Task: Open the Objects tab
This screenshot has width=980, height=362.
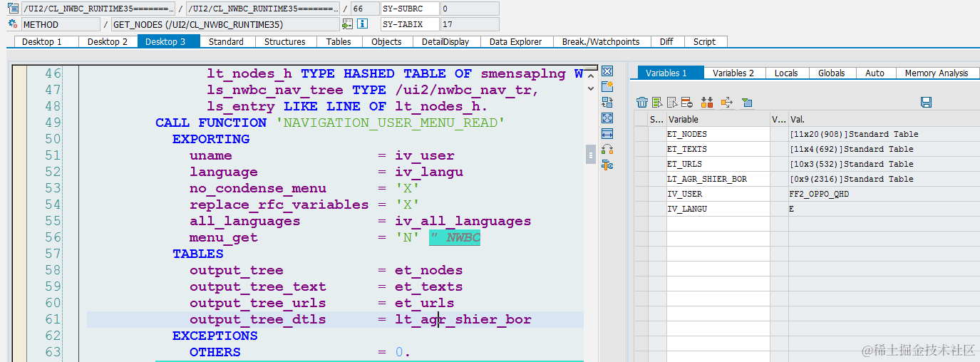Action: point(387,41)
